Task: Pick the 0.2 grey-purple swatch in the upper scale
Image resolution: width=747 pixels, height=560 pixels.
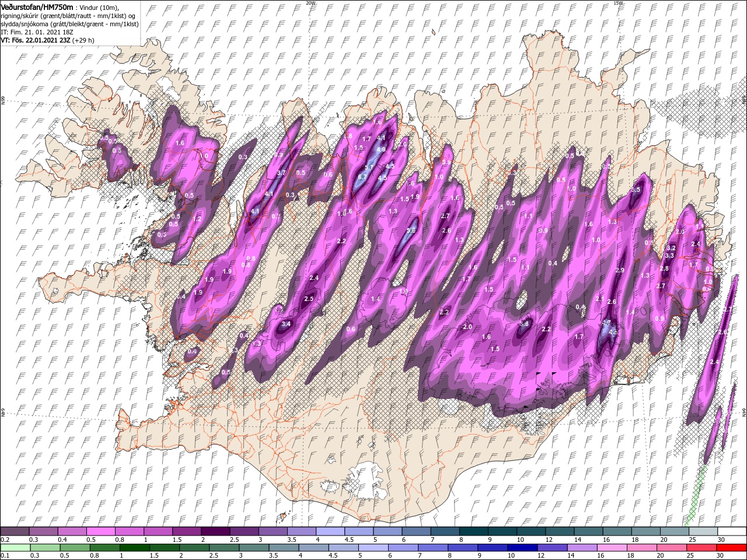Action: tap(15, 531)
